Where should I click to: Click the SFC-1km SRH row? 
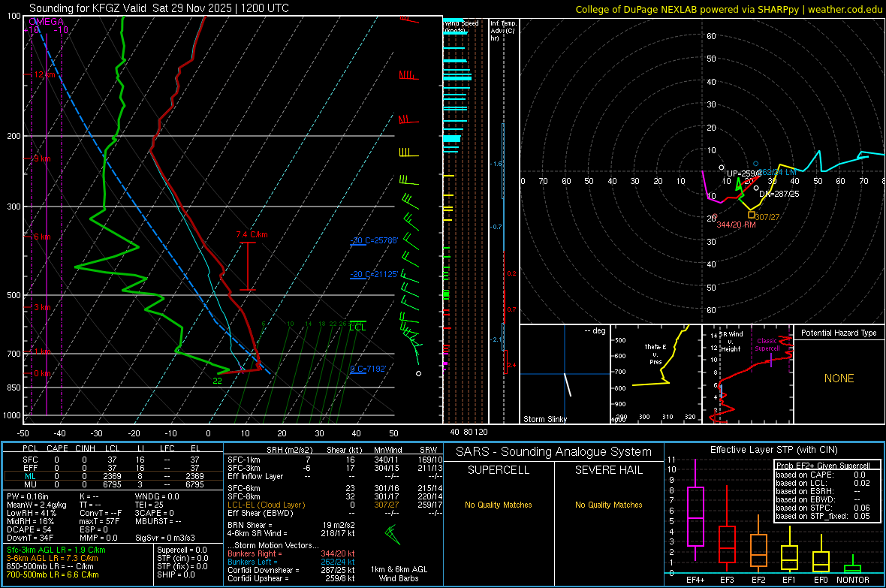pyautogui.click(x=334, y=460)
